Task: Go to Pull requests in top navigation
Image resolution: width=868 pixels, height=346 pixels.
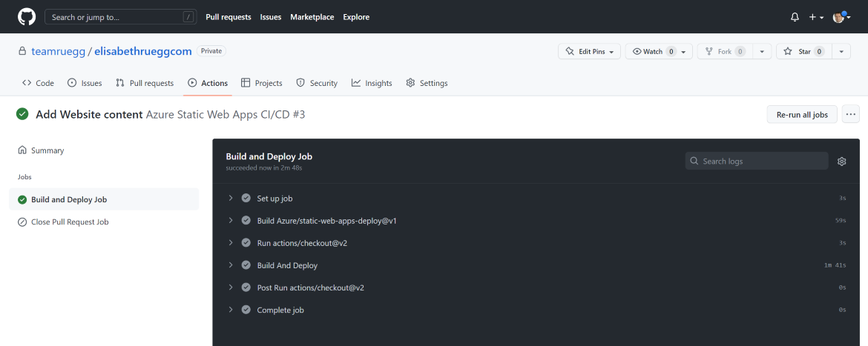Action: (228, 17)
